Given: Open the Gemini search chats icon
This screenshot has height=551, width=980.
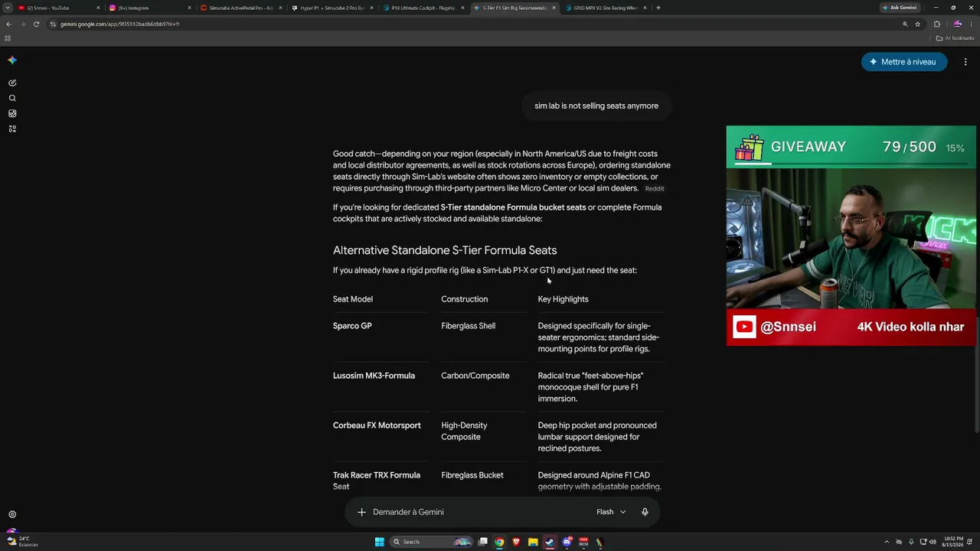Looking at the screenshot, I should [12, 98].
